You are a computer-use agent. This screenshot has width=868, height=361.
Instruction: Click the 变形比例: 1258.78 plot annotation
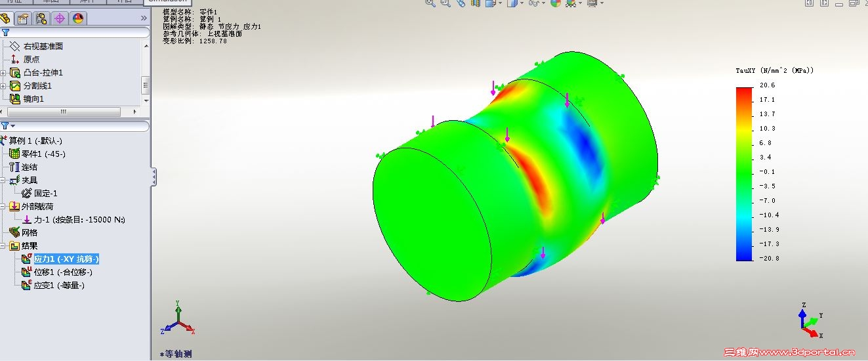(195, 41)
